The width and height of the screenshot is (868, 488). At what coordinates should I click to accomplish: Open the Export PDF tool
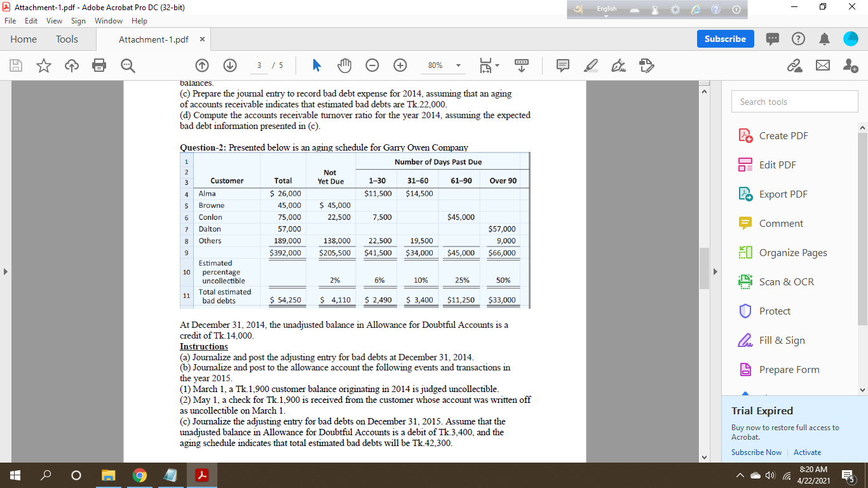point(773,194)
